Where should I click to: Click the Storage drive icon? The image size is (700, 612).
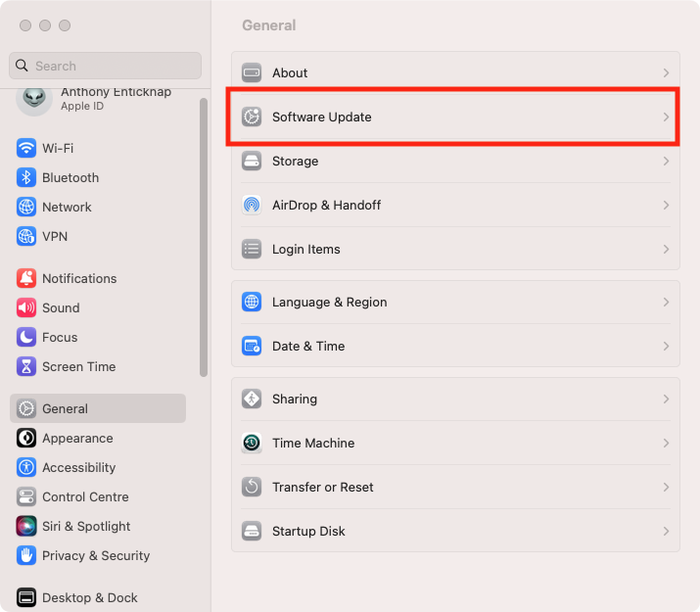(x=252, y=162)
